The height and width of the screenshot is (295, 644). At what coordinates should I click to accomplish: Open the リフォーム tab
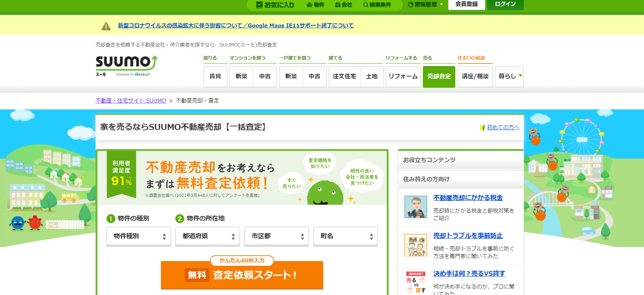click(403, 77)
